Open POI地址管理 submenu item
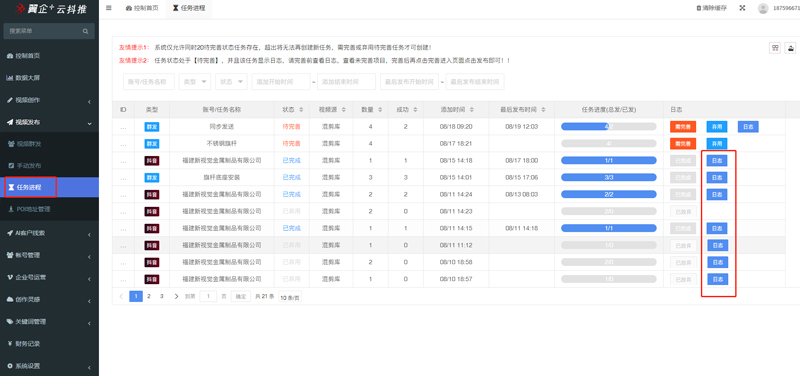This screenshot has height=376, width=800. [x=49, y=209]
